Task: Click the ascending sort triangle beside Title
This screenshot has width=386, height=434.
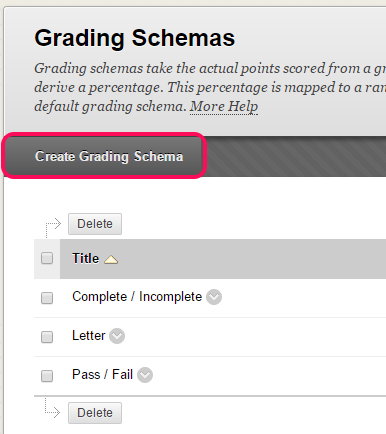Action: [x=111, y=259]
